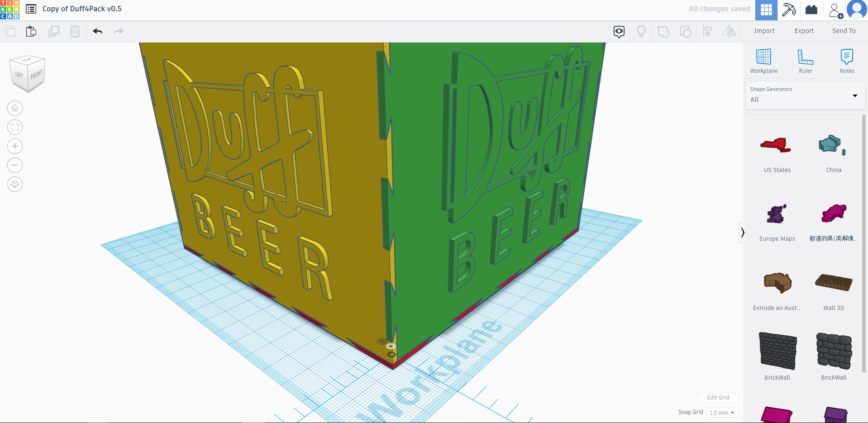Viewport: 868px width, 423px height.
Task: Click the Export button
Action: point(804,31)
